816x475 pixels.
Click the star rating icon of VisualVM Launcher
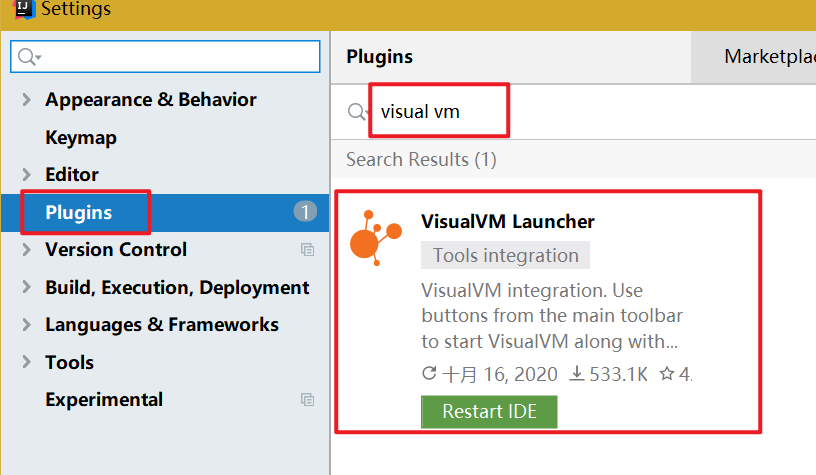click(x=667, y=373)
